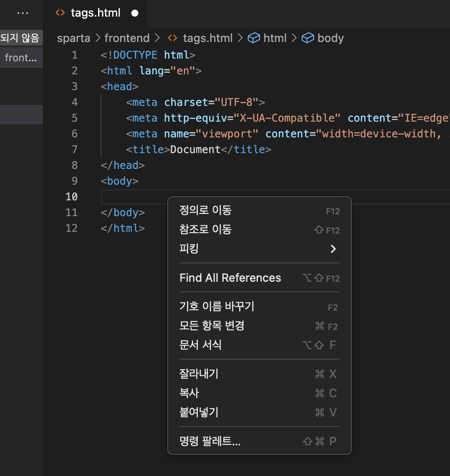The height and width of the screenshot is (476, 450).
Task: Click the tags.html breadcrumb item
Action: click(207, 38)
